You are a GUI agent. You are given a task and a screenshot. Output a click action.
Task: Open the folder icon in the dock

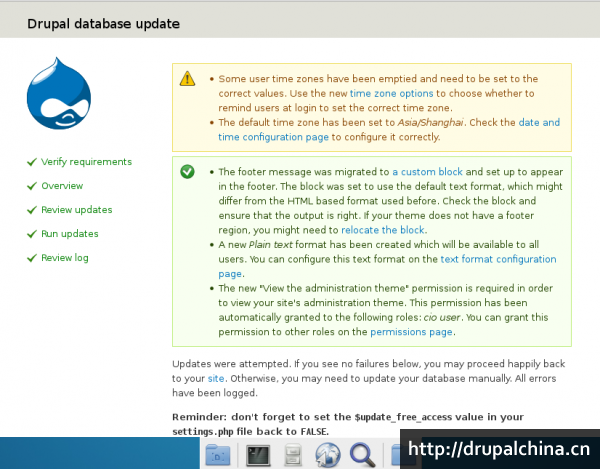coord(219,455)
